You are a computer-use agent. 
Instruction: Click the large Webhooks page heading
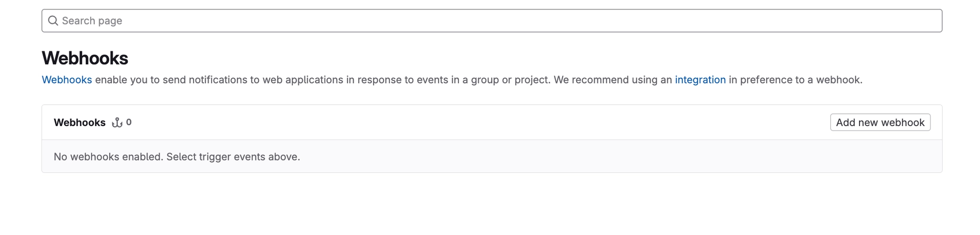pos(85,58)
